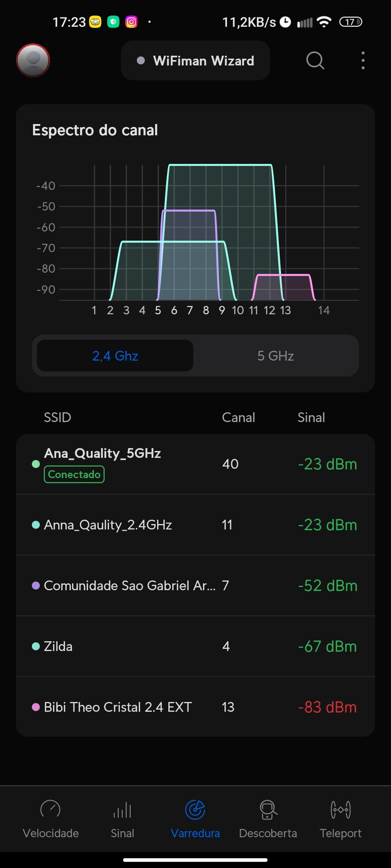Screen dimensions: 391x868
Task: Open the three-dot overflow menu
Action: pos(363,60)
